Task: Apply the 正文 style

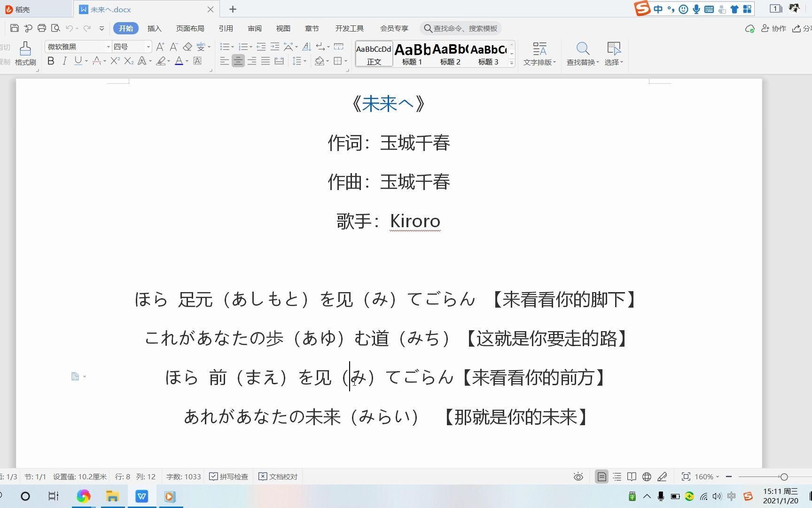Action: coord(374,54)
